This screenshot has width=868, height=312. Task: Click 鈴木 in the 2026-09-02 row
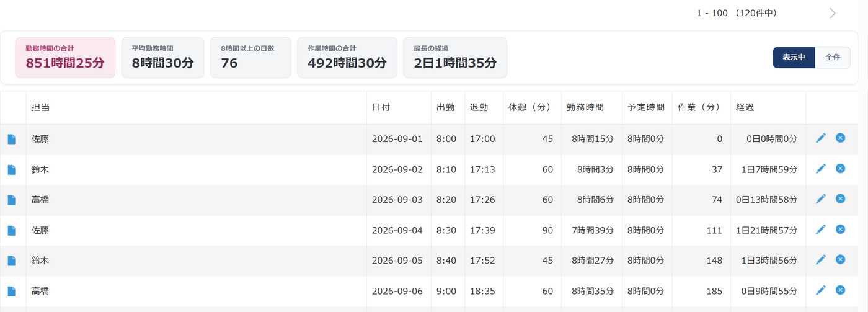click(x=40, y=169)
